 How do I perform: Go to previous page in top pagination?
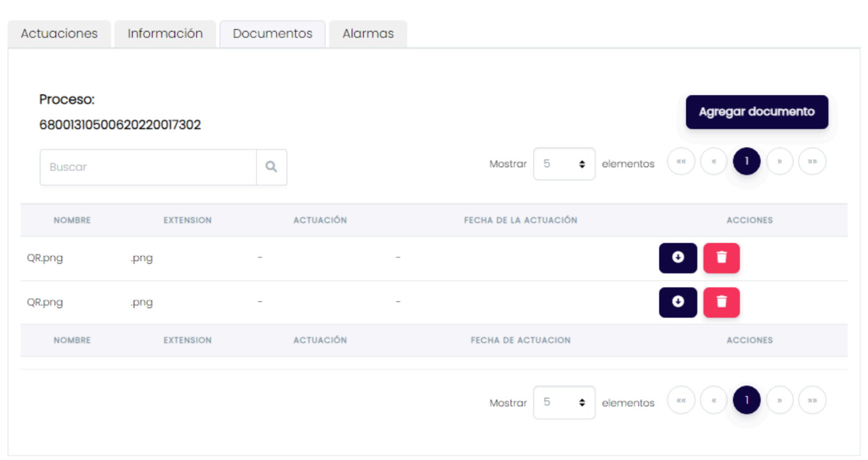point(714,161)
